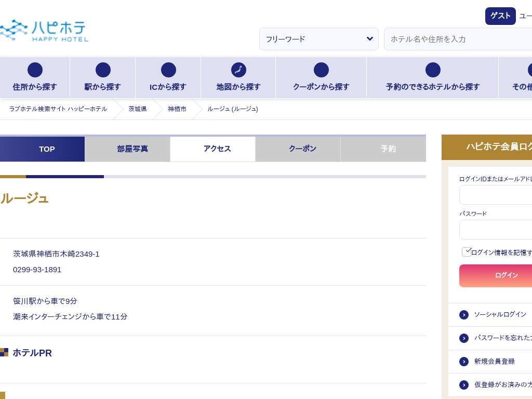Switch to the アクセス tab
This screenshot has width=532, height=399.
212,149
